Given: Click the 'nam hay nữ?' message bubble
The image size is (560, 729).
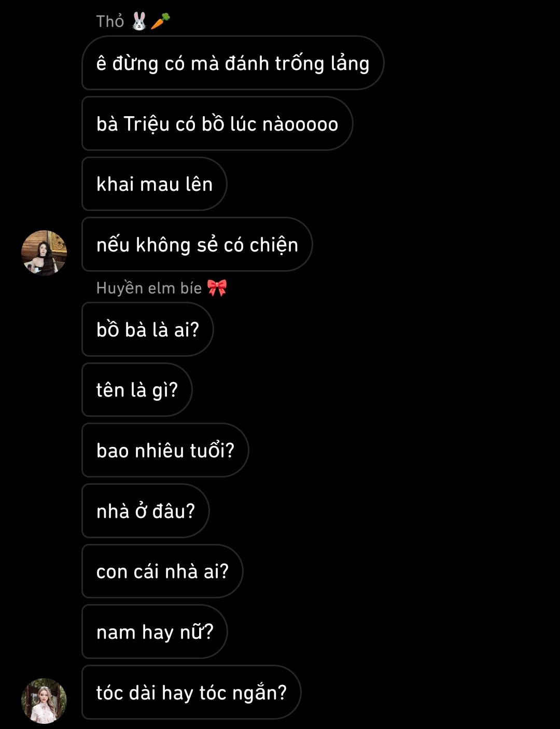Looking at the screenshot, I should (155, 632).
